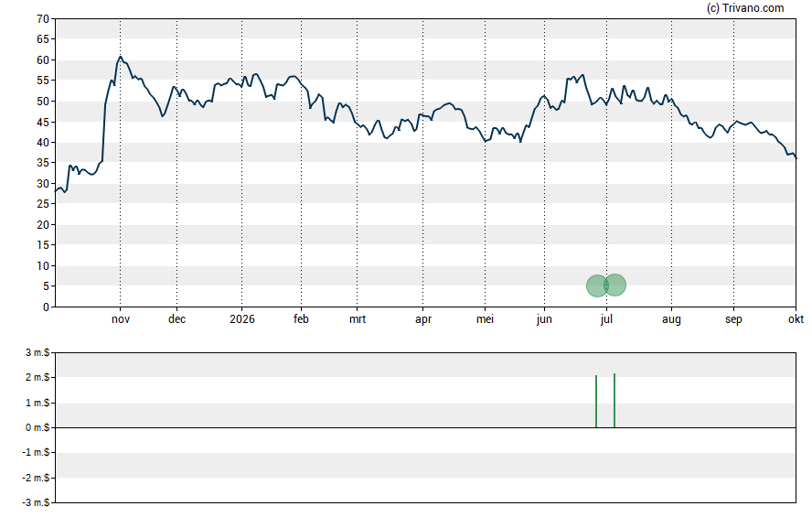Screen dimensions: 812x517
Task: Click the first green bar in lower chart
Action: (x=596, y=402)
